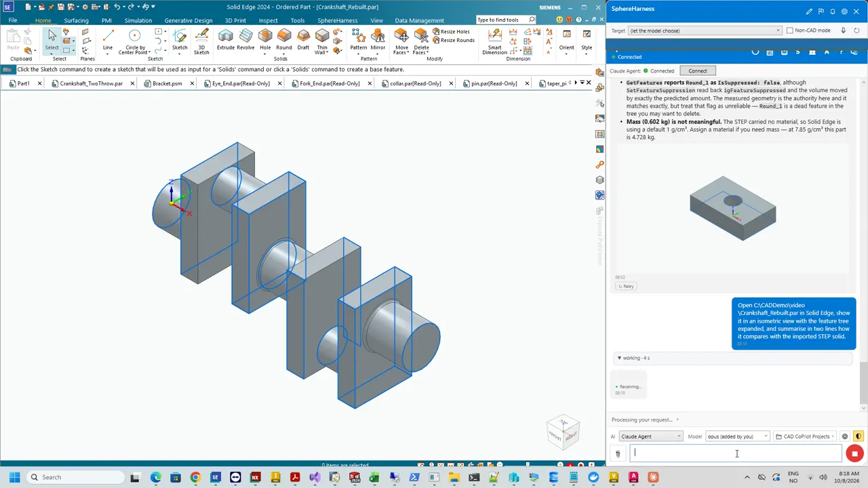Viewport: 868px width, 488px height.
Task: Enable the Non-CAD mode checkbox
Action: tap(789, 30)
